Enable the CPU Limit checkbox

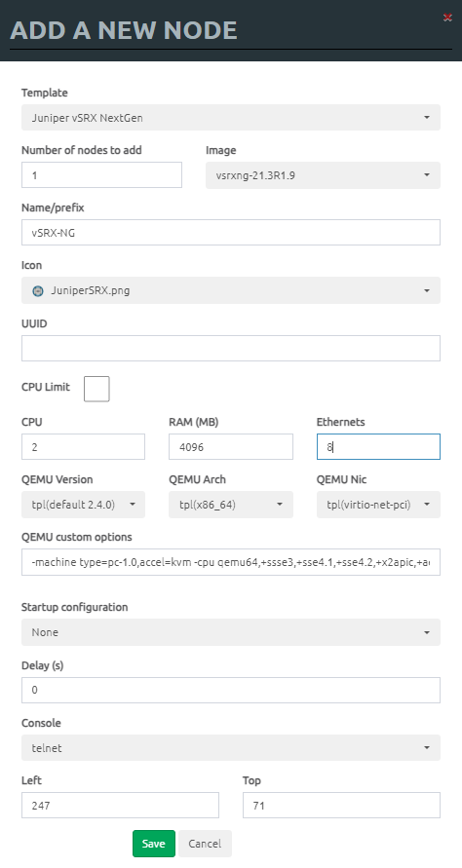click(x=96, y=389)
